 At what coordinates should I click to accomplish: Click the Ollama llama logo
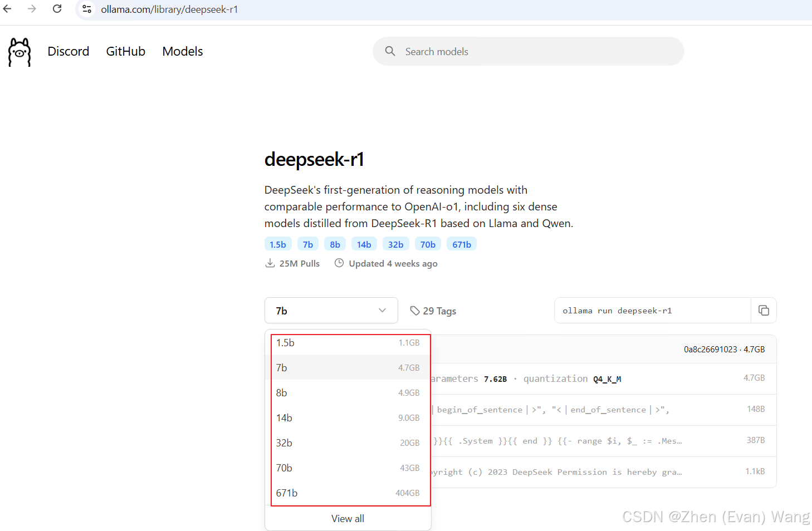click(19, 52)
